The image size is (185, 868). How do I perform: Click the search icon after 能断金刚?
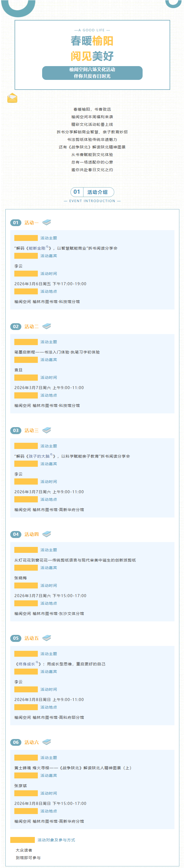[x=47, y=247]
